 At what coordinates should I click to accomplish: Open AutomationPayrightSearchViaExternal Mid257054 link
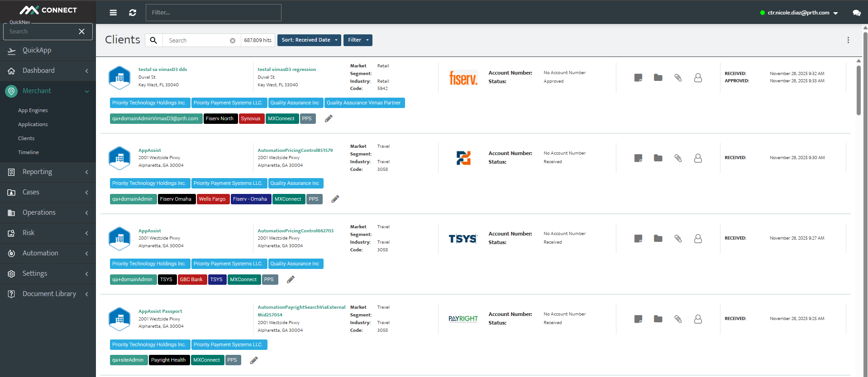(301, 311)
